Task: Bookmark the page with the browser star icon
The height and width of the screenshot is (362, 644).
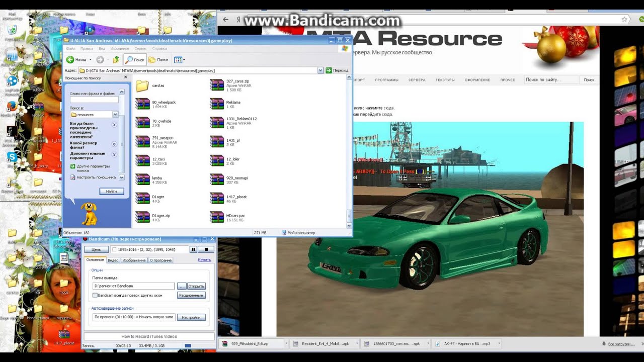Action: [x=624, y=19]
